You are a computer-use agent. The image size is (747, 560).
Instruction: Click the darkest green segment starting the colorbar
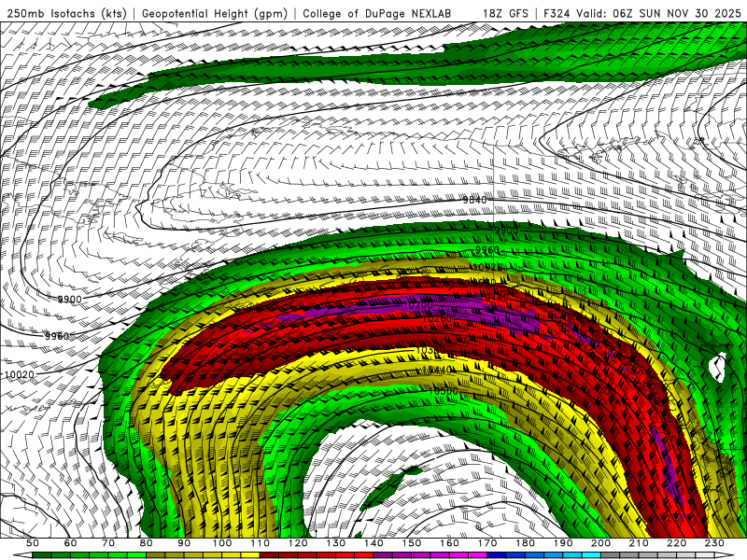click(x=42, y=555)
